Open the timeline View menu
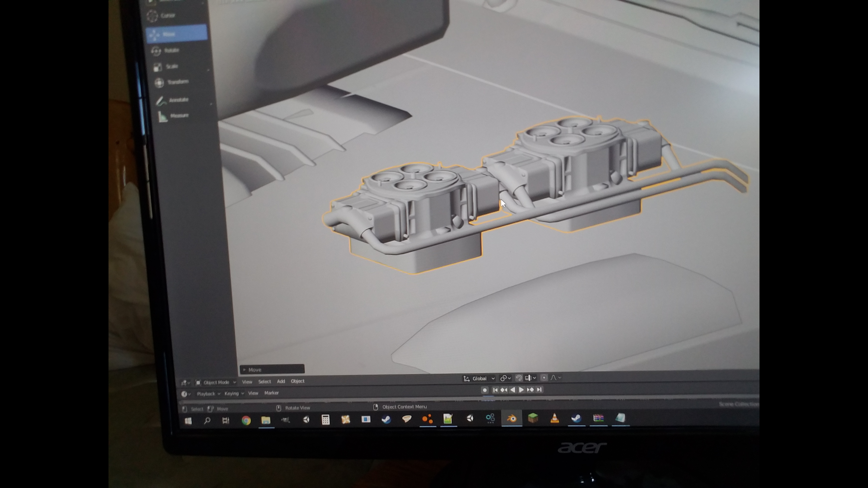 pyautogui.click(x=253, y=393)
